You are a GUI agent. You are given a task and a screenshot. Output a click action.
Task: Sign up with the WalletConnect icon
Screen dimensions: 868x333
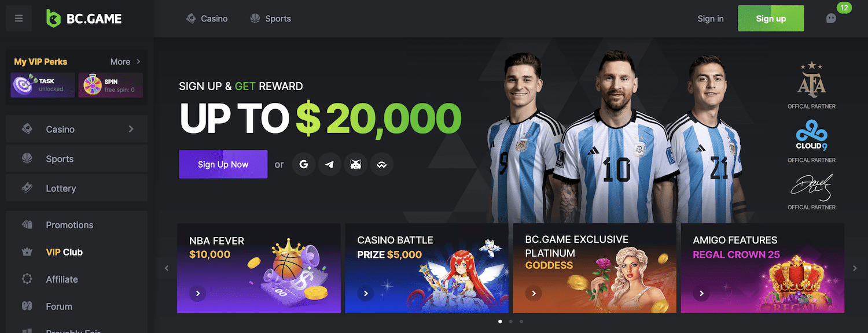click(382, 164)
